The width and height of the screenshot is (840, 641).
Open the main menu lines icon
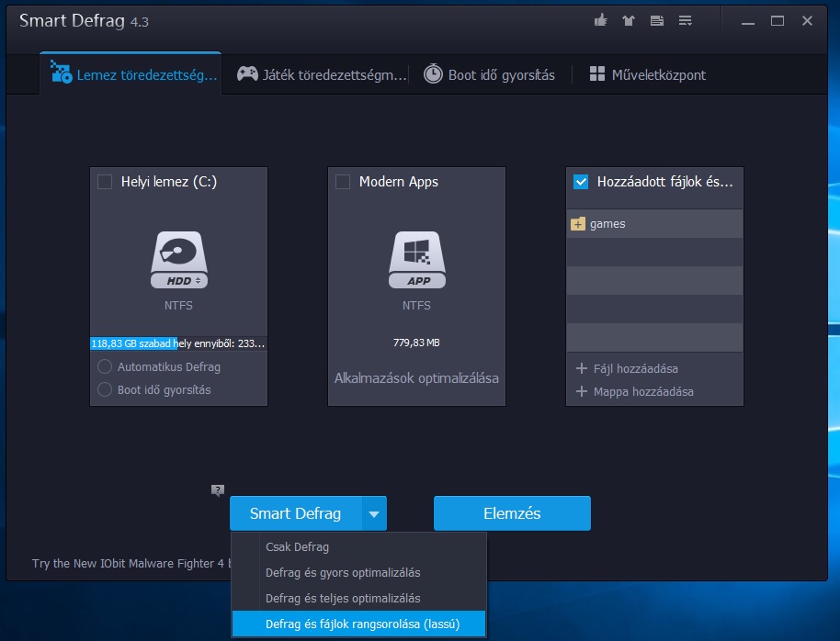[686, 21]
